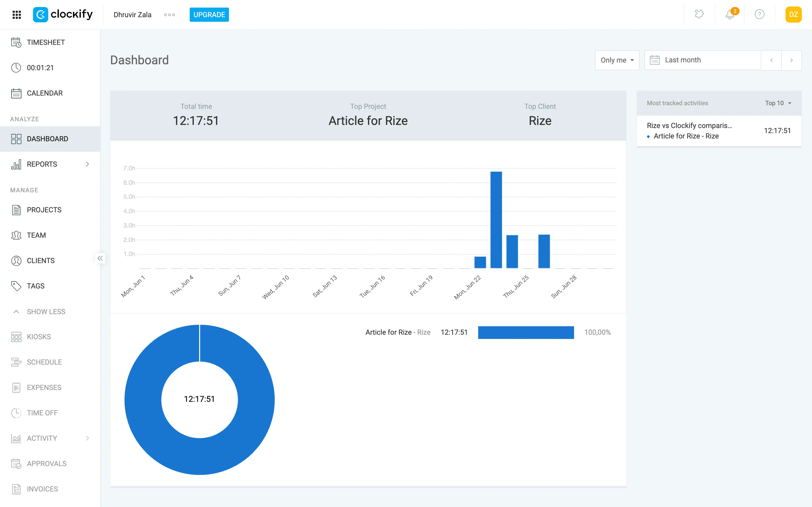Click the Clients person icon

(16, 261)
